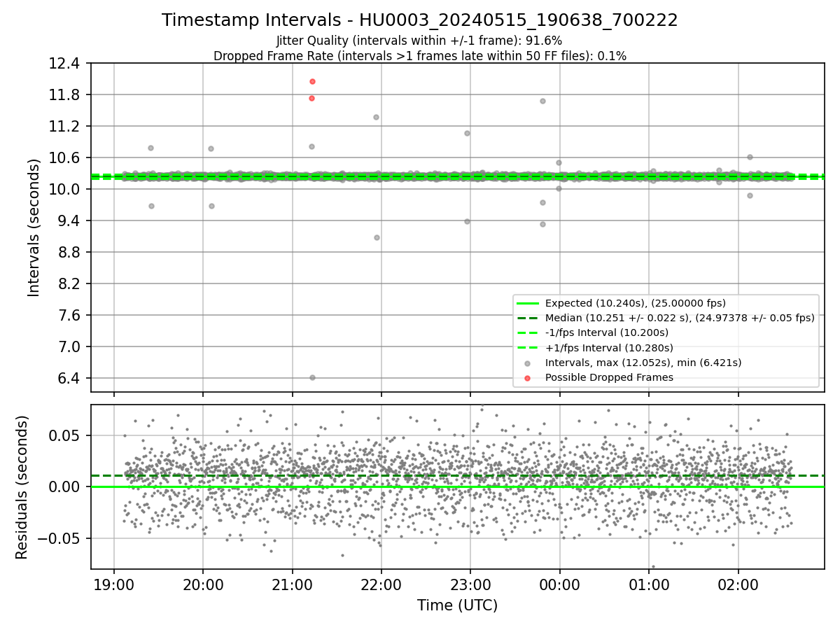Click the 01:00 x-axis tick label
Viewport: 840px width, 630px height.
[648, 584]
